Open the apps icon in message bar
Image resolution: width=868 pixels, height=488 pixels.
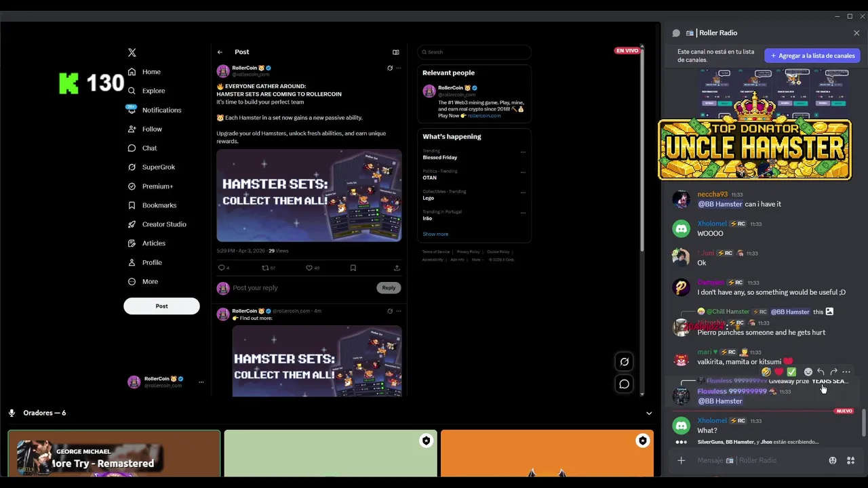click(850, 461)
